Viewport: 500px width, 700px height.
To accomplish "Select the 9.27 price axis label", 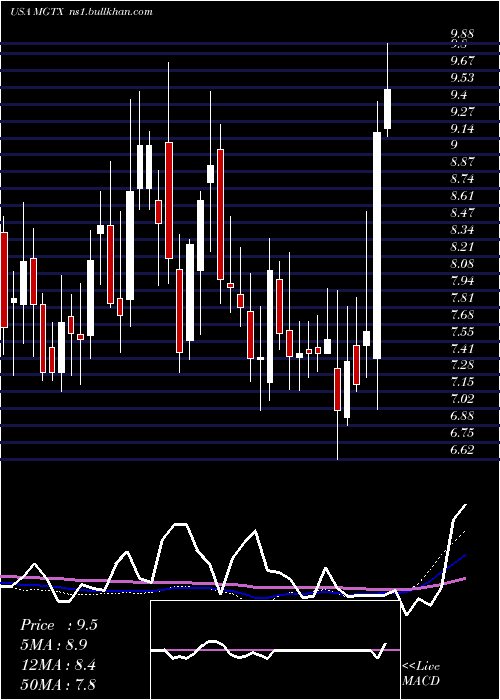I will 462,112.
